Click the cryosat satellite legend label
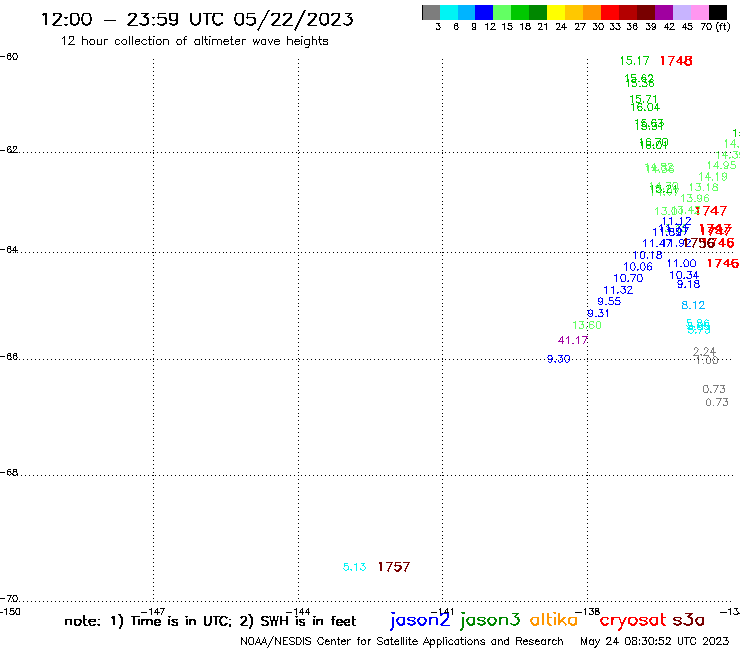The height and width of the screenshot is (650, 740). coord(633,621)
